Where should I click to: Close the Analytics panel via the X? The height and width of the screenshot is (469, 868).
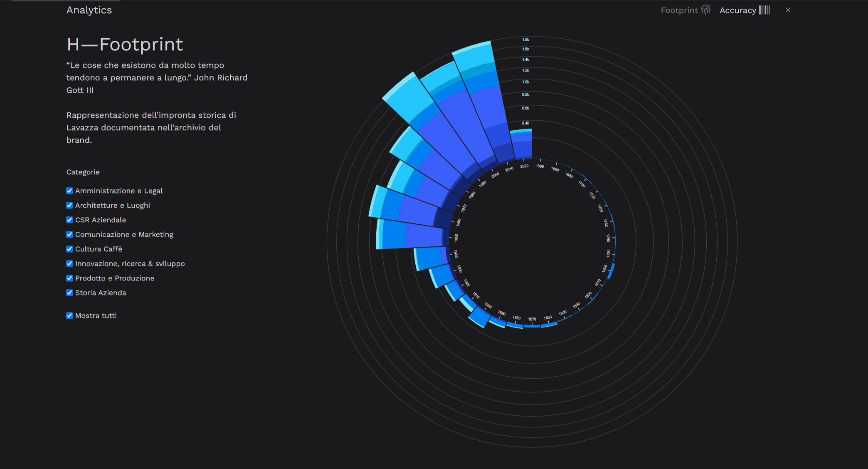[x=788, y=10]
